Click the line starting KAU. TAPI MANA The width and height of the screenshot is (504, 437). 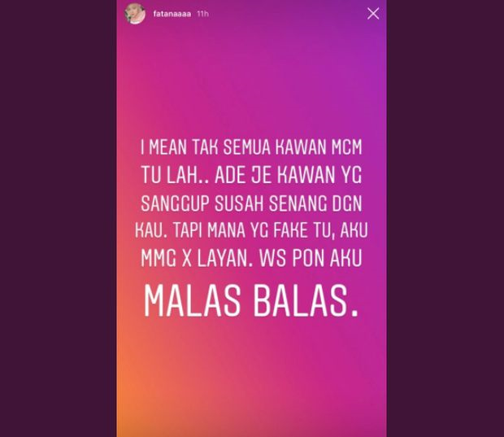(251, 230)
